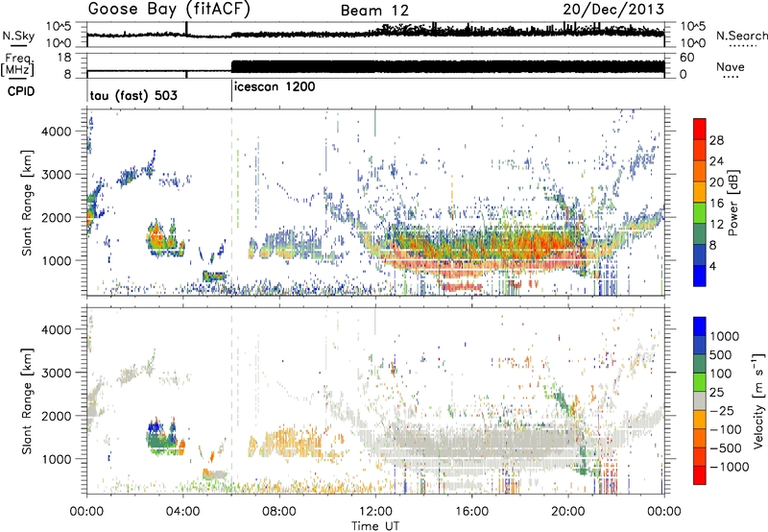Click the '20:00' time tick label
768x532 pixels.
click(568, 512)
